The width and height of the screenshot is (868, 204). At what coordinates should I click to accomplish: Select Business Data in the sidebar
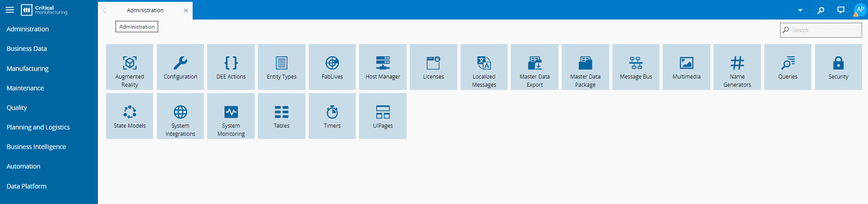click(27, 49)
